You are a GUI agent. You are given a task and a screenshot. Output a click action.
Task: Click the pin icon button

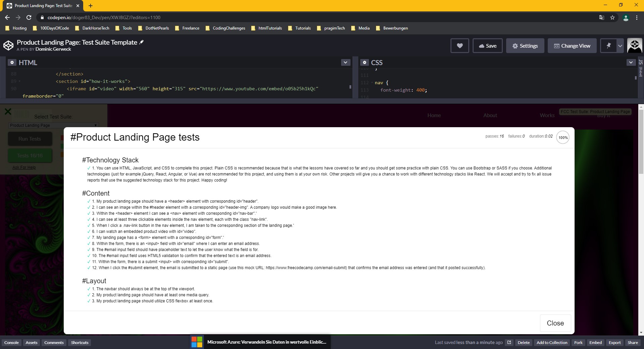tap(608, 46)
